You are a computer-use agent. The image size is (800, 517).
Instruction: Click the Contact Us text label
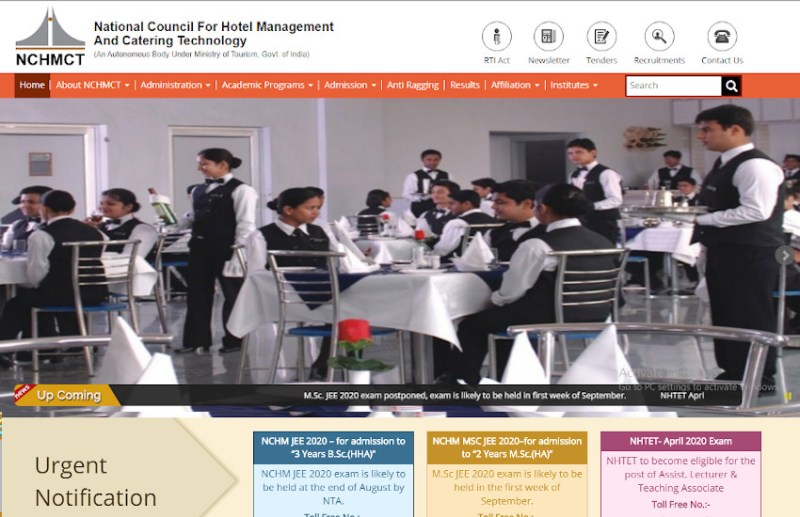click(722, 60)
